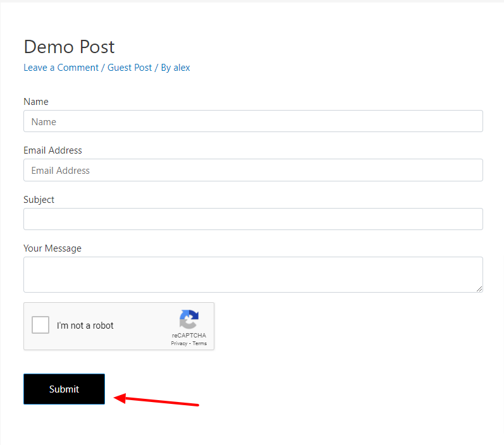This screenshot has height=445, width=504.
Task: Click the "I'm not a robot" text
Action: [x=85, y=326]
